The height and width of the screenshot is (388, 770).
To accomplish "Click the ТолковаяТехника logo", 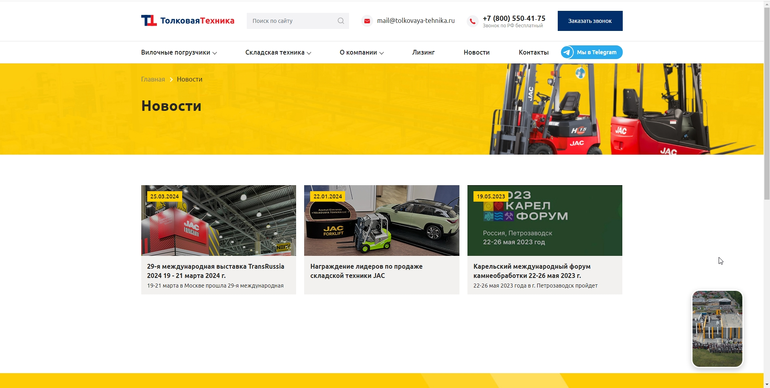I will 188,21.
